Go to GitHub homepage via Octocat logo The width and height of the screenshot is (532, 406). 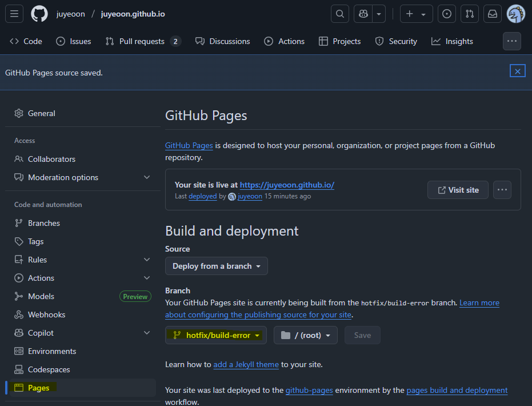coord(39,14)
